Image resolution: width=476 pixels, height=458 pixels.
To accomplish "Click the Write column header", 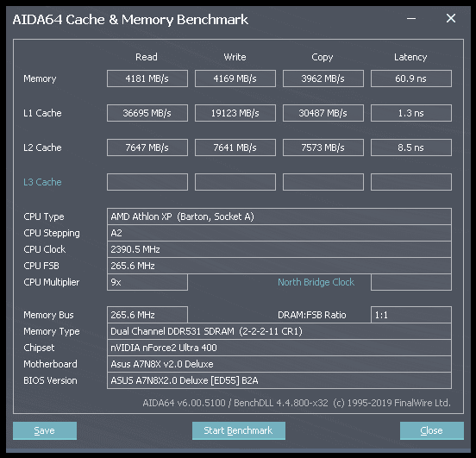I will point(235,57).
